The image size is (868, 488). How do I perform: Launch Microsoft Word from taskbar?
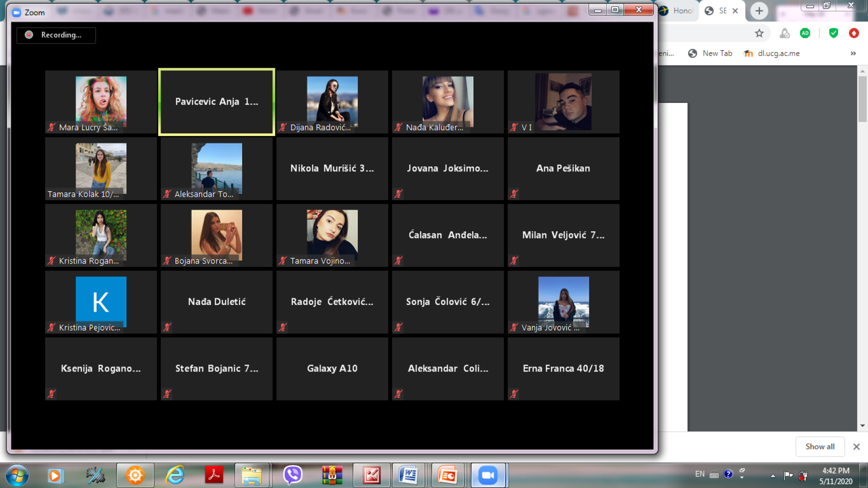click(x=408, y=475)
